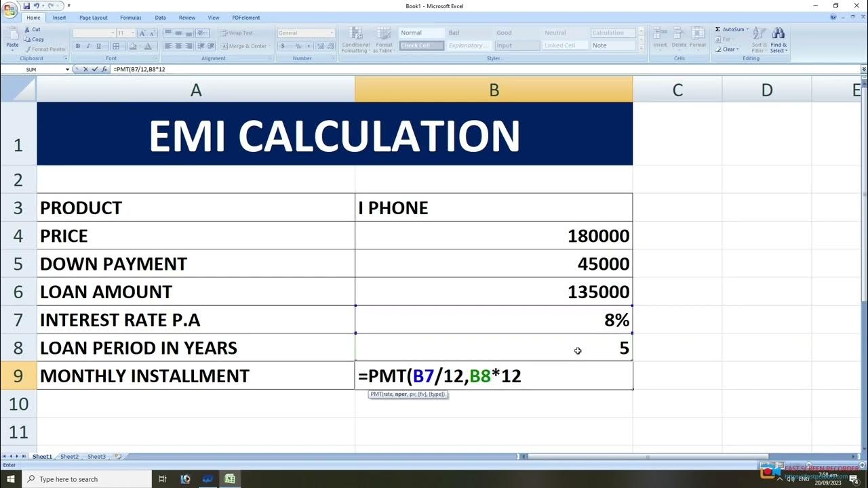Open the Office Button menu
Viewport: 868px width, 488px height.
pos(9,9)
